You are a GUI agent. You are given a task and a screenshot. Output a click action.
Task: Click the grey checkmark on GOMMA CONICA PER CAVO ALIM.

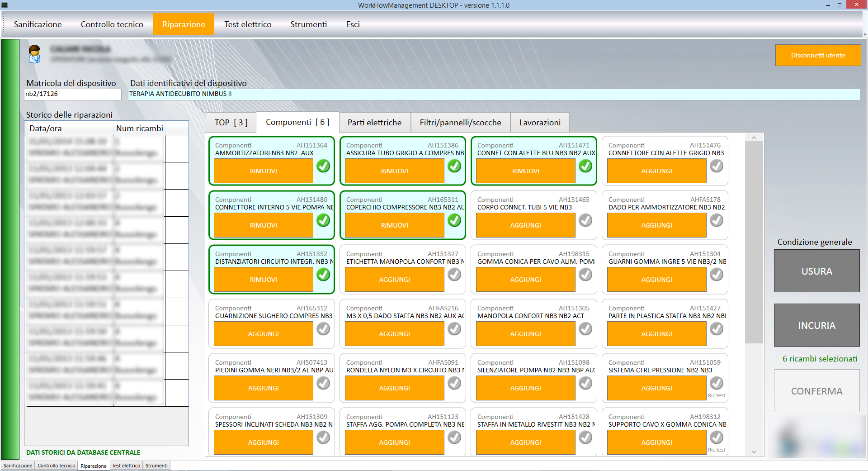click(585, 275)
